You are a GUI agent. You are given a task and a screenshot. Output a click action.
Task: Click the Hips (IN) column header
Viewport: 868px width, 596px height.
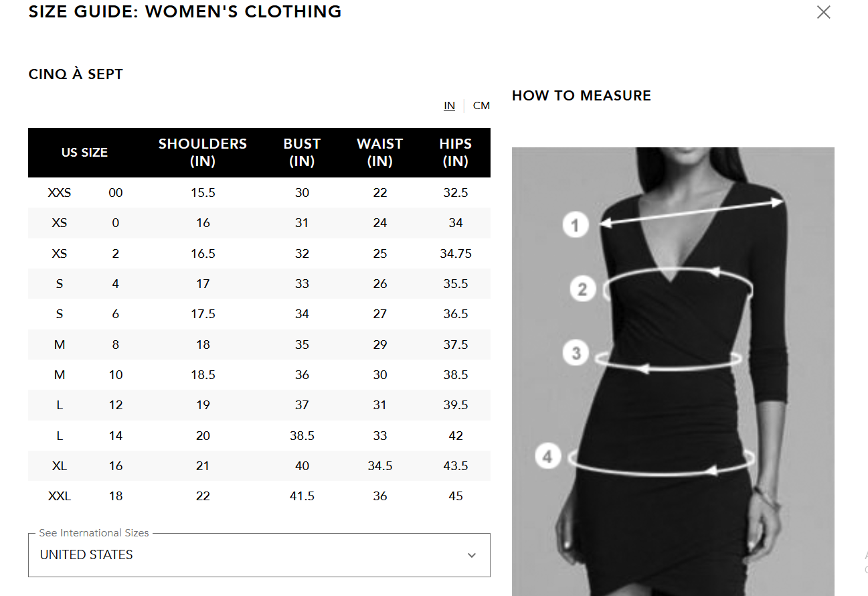click(455, 153)
